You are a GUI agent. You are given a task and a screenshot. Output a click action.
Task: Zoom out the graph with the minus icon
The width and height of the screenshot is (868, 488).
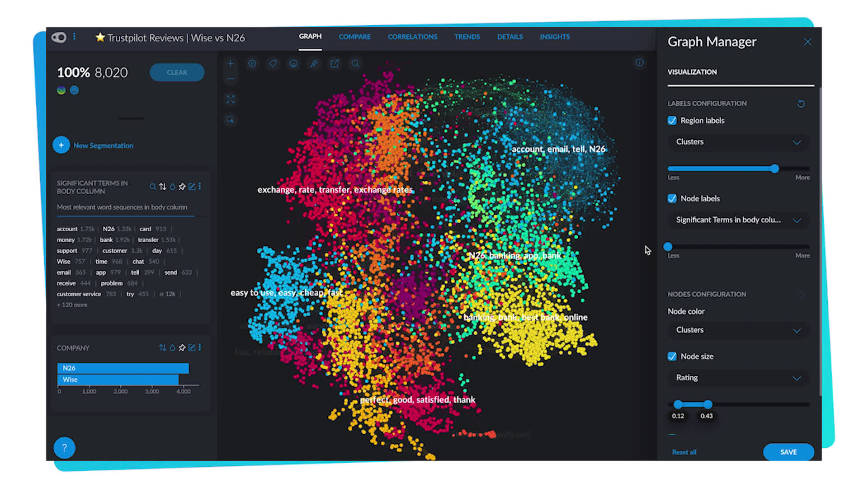tap(230, 79)
